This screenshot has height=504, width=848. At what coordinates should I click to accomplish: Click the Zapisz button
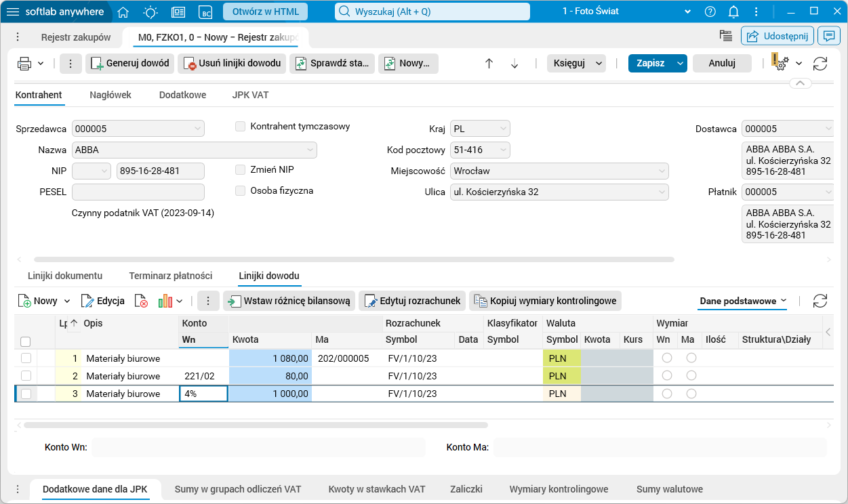point(650,63)
